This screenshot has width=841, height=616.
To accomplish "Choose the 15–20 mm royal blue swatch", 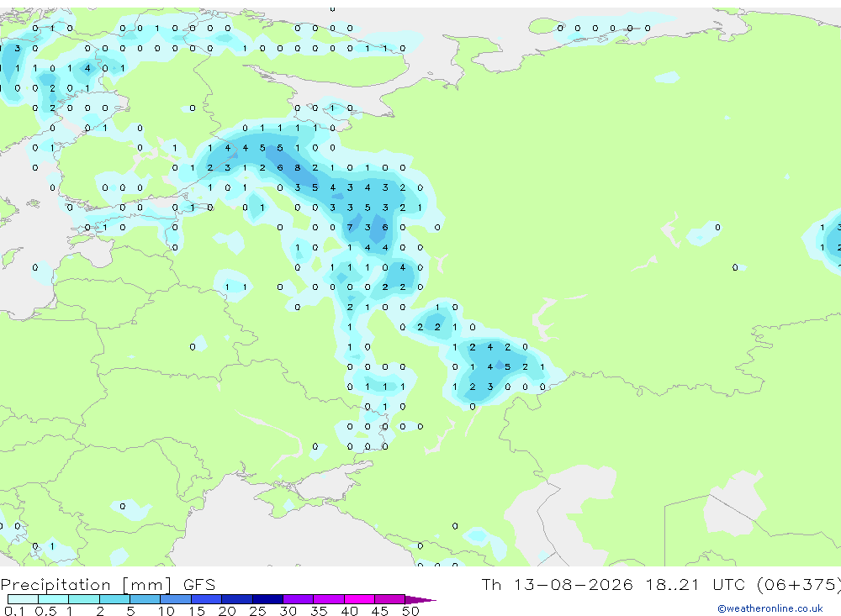I will [207, 599].
